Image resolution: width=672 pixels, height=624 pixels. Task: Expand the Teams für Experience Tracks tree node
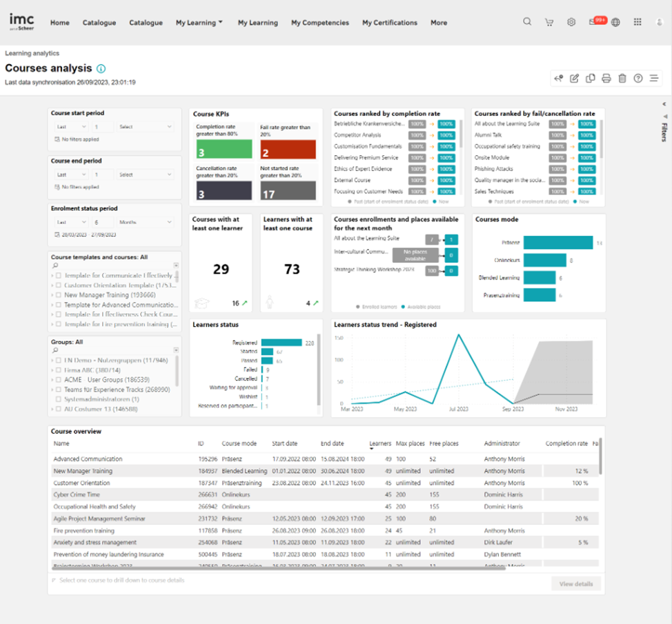pyautogui.click(x=52, y=390)
